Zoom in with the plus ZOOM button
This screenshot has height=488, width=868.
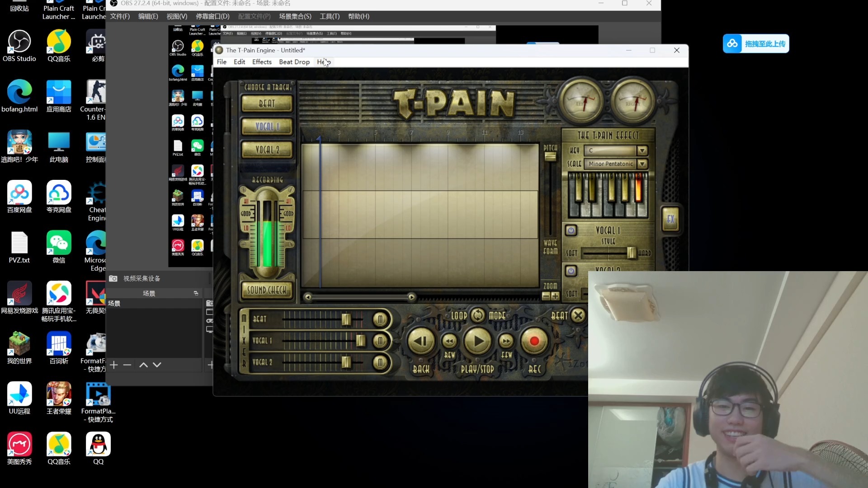pyautogui.click(x=555, y=296)
